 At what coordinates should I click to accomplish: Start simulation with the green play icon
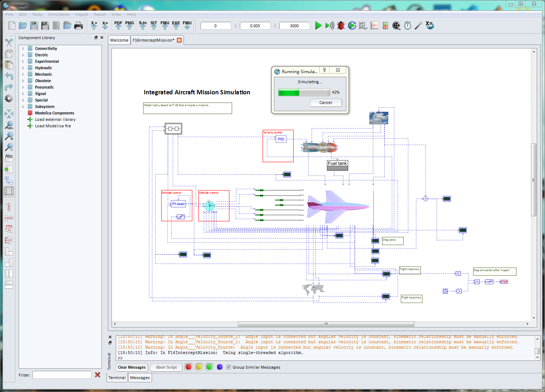pos(318,25)
